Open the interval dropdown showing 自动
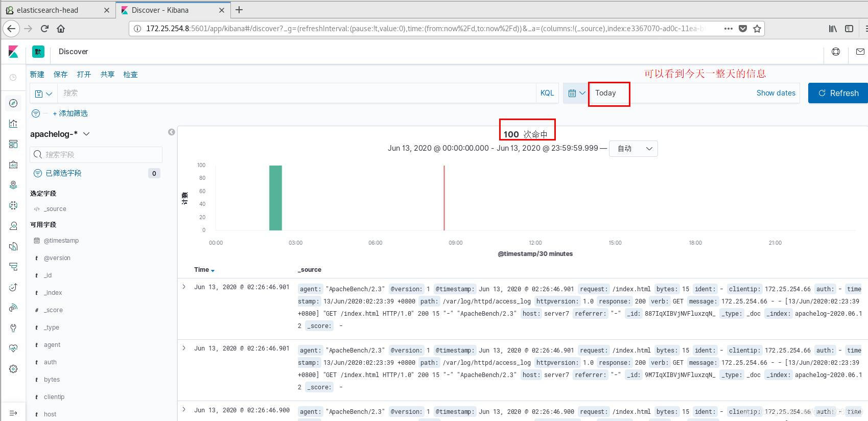The image size is (868, 421). pos(634,149)
